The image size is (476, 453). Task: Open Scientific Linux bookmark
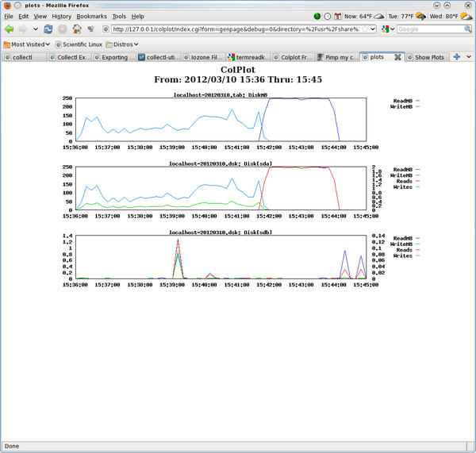(x=79, y=44)
